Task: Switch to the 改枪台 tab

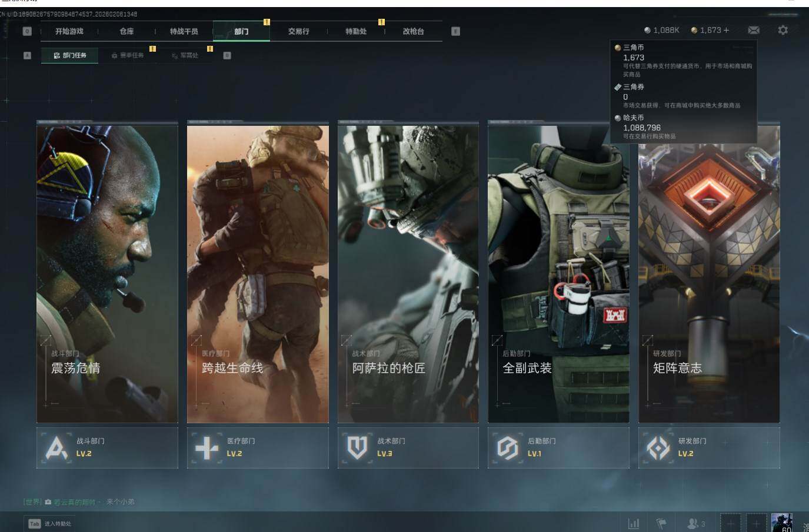Action: (x=414, y=31)
